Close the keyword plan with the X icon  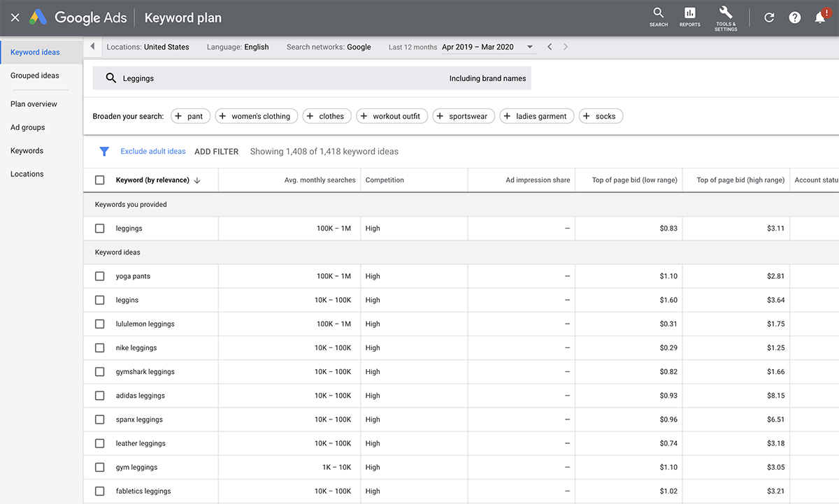[x=15, y=18]
